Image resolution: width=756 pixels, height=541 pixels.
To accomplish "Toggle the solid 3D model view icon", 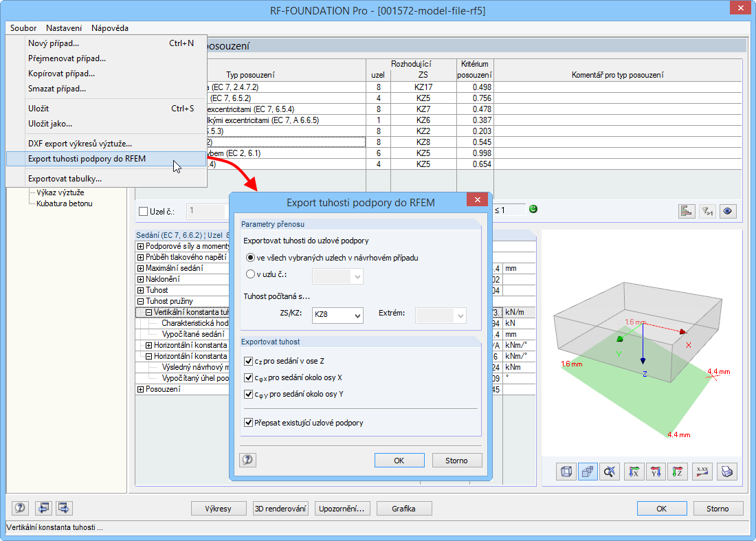I will click(x=588, y=472).
